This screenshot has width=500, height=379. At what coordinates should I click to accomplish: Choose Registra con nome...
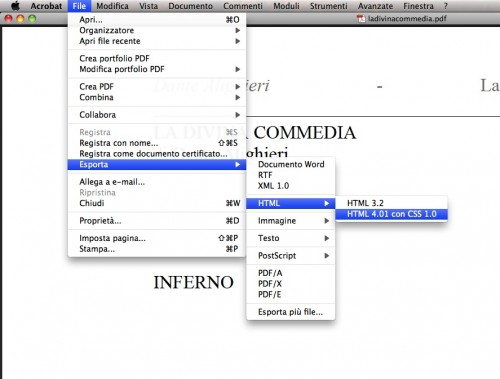coord(157,143)
